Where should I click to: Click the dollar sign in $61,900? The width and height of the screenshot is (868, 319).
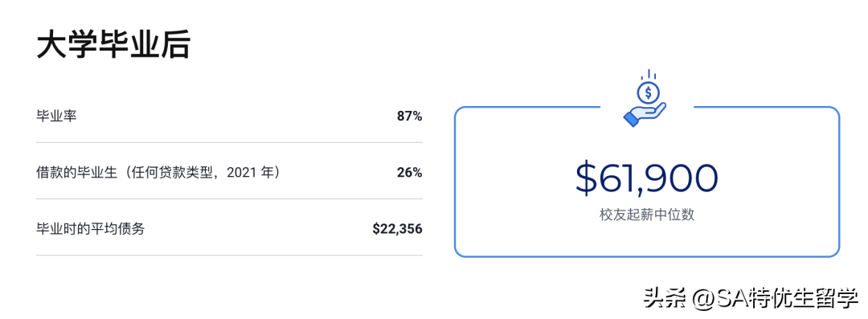click(x=587, y=178)
